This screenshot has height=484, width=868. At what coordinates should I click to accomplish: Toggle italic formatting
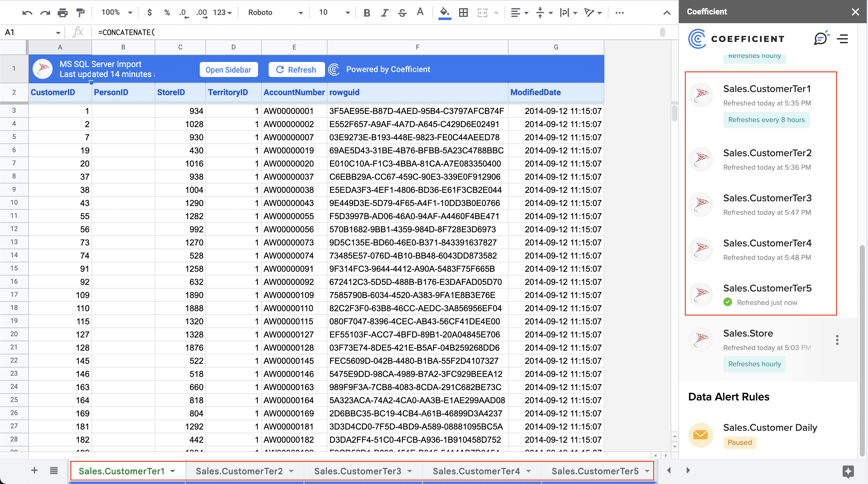(384, 13)
